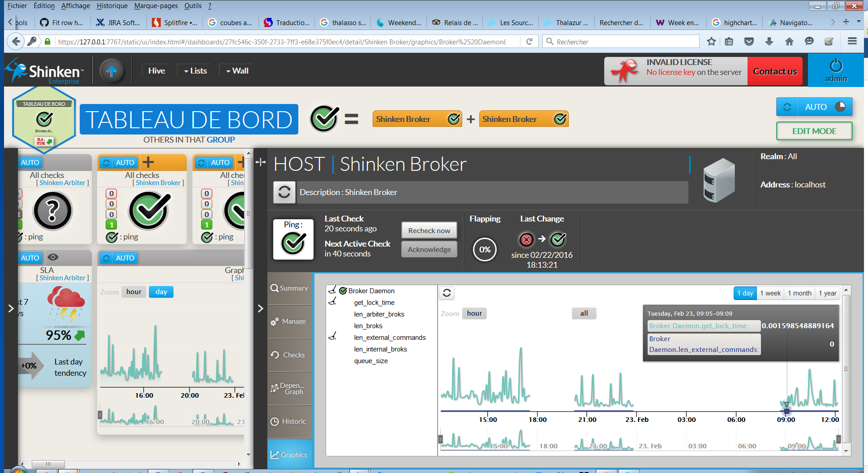Click the blue up-arrow navigation button
This screenshot has height=473, width=868.
click(112, 71)
